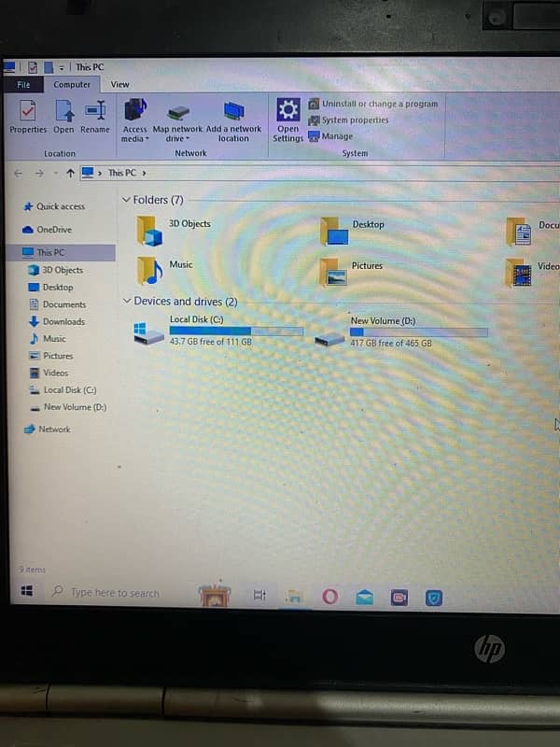Screen dimensions: 560x747
Task: Select Quick access in the sidebar
Action: click(x=60, y=206)
